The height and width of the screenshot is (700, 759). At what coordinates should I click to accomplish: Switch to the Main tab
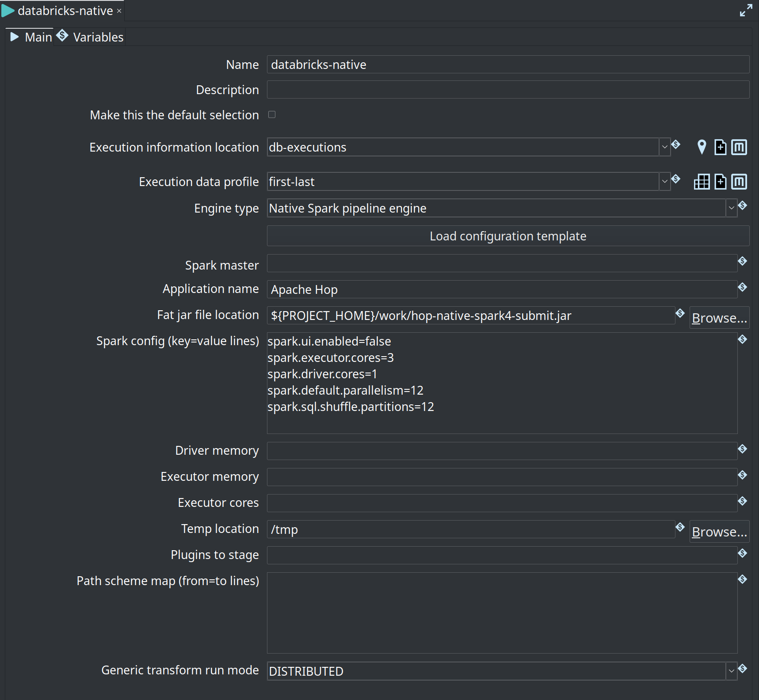(31, 37)
